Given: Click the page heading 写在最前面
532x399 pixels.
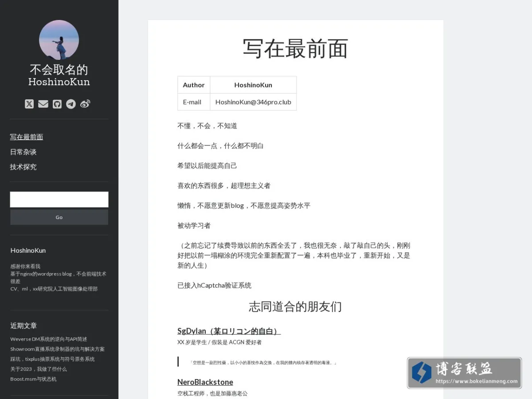Looking at the screenshot, I should click(x=295, y=48).
